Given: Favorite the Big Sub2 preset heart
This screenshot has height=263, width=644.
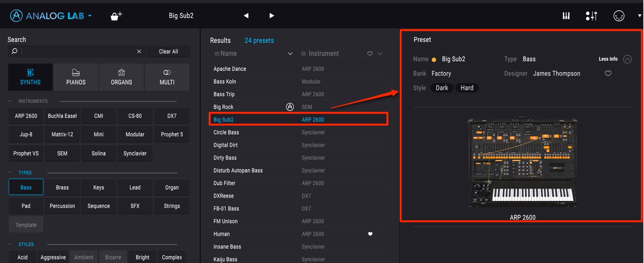Looking at the screenshot, I should pyautogui.click(x=608, y=73).
